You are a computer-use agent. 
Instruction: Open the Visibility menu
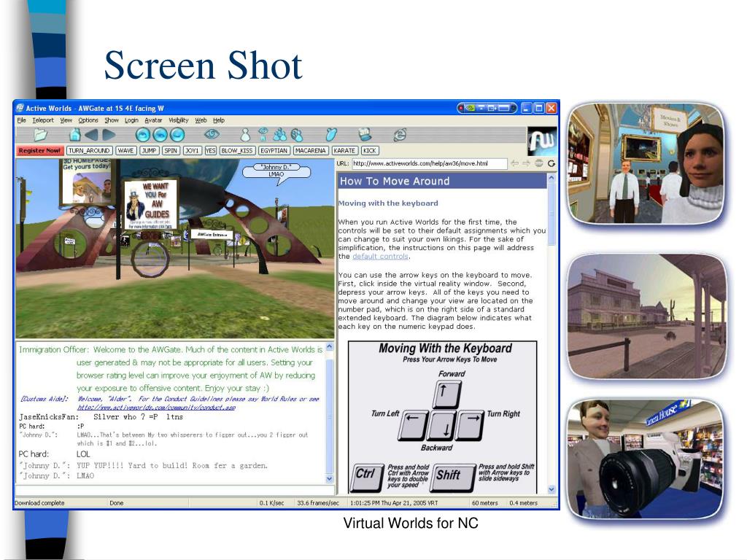point(179,120)
